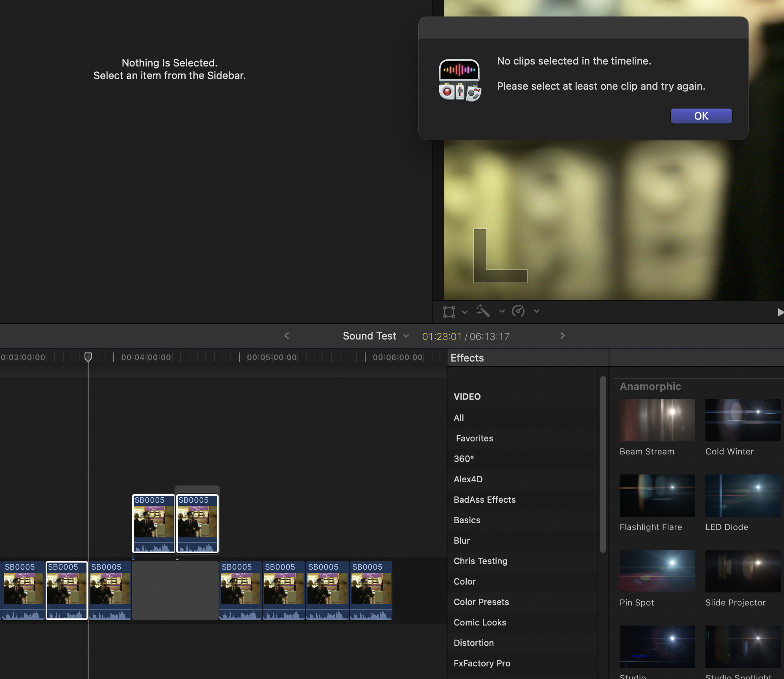Select the Beam Stream effect thumbnail
The width and height of the screenshot is (784, 679).
click(x=657, y=420)
